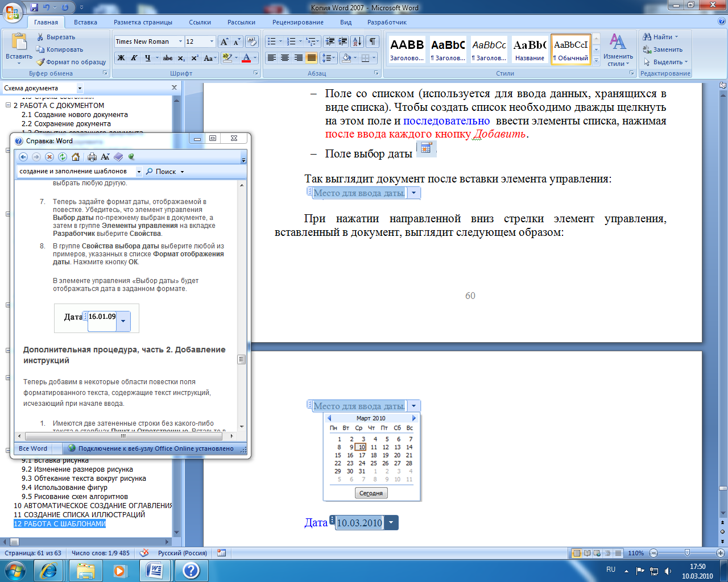728x582 pixels.
Task: Open Рассылки ribbon tab
Action: pyautogui.click(x=241, y=22)
